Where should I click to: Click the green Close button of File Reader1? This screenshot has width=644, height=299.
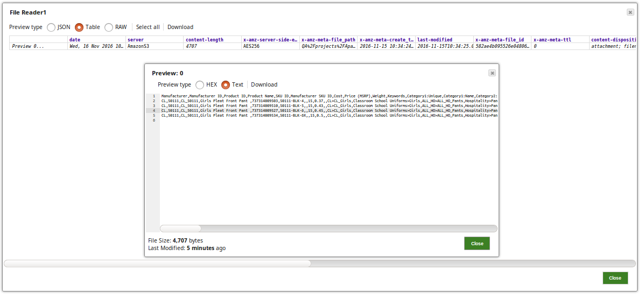coord(615,277)
